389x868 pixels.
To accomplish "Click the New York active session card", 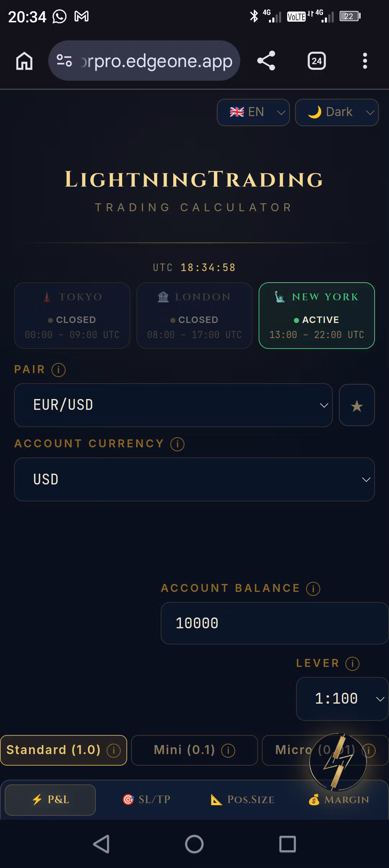I will pyautogui.click(x=317, y=315).
